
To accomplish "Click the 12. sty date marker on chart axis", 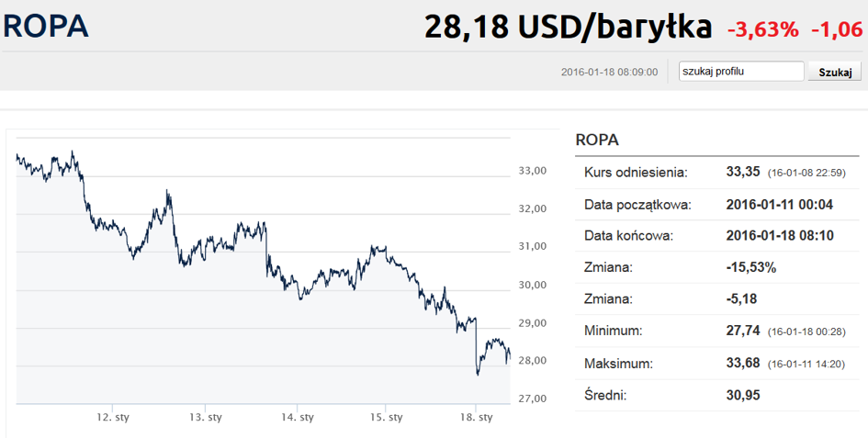I will 113,418.
